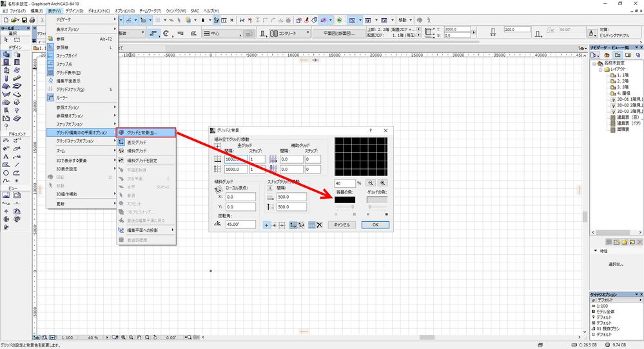
Task: Select the single plus snap mode icon
Action: [x=266, y=225]
